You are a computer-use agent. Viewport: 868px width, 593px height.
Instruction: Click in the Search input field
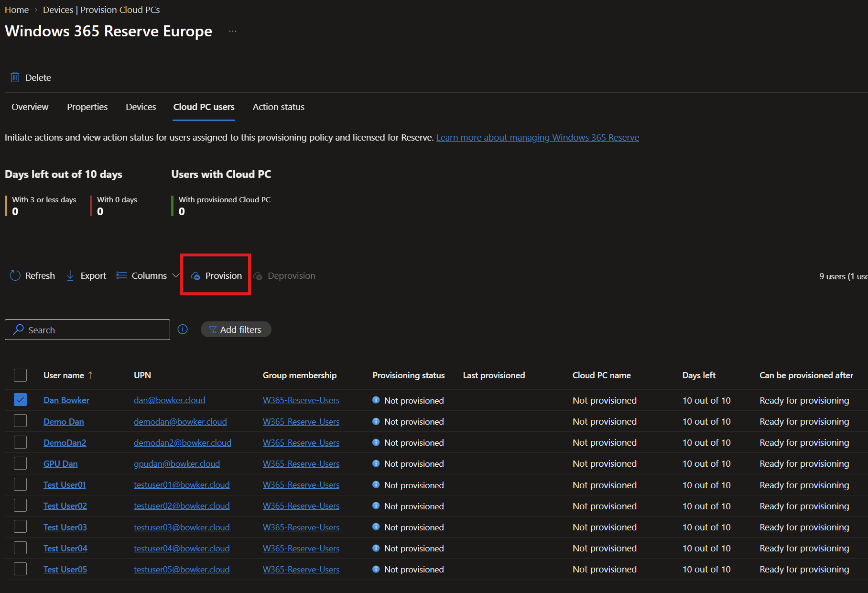pyautogui.click(x=87, y=329)
